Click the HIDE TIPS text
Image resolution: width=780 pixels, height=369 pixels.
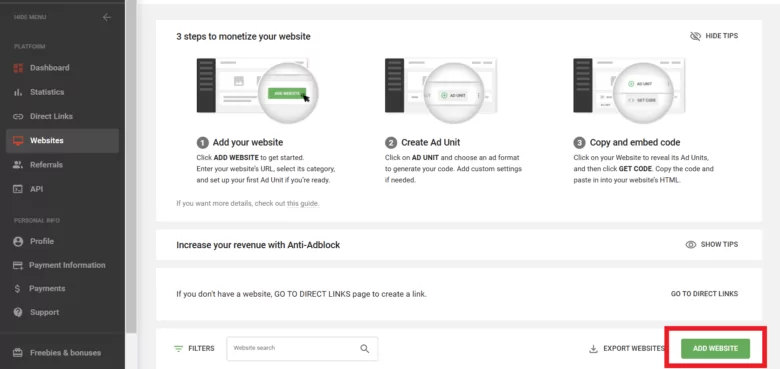[x=722, y=36]
